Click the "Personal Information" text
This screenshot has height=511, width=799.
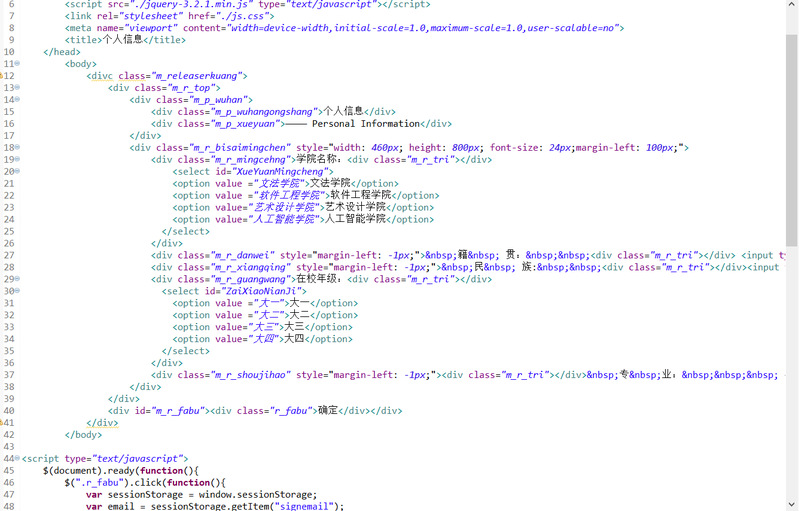click(366, 123)
